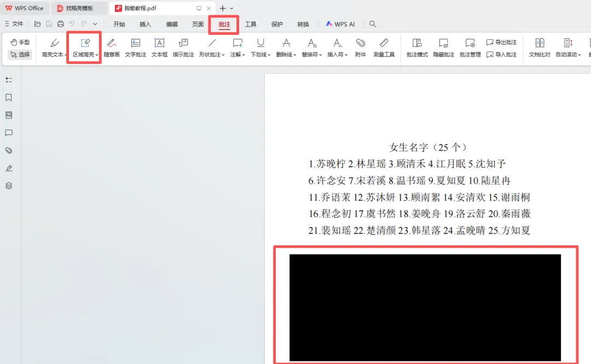Expand the Shape Annotation (形状批注) dropdown arrow
Screen dimensions: 591x364
coord(223,55)
